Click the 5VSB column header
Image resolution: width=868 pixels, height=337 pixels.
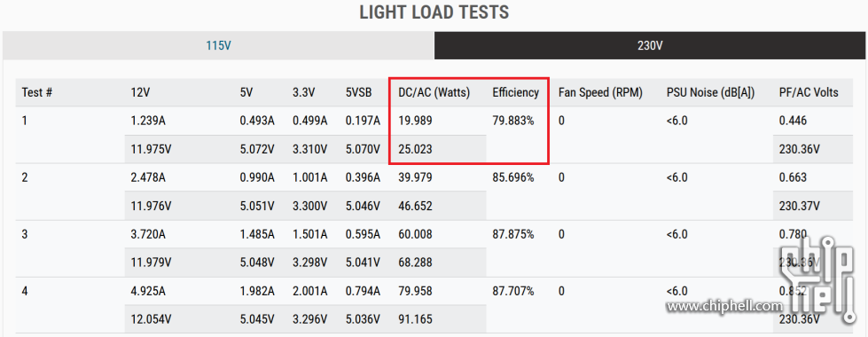360,92
